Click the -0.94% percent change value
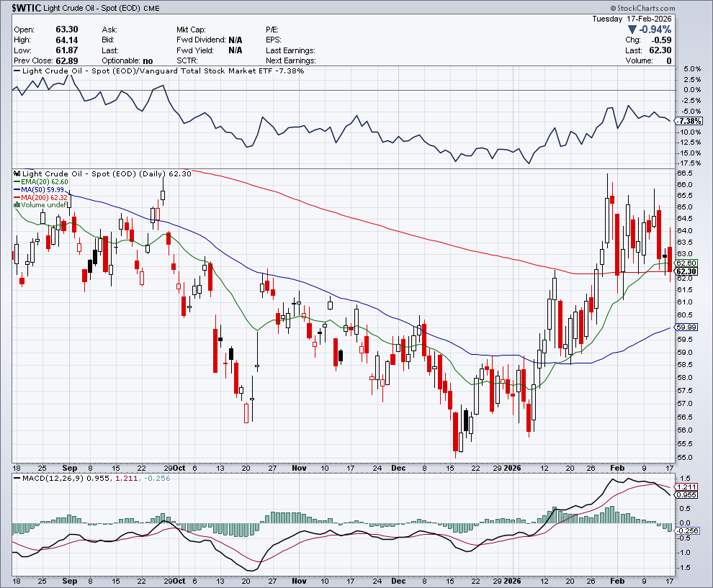The image size is (713, 588). click(x=655, y=30)
